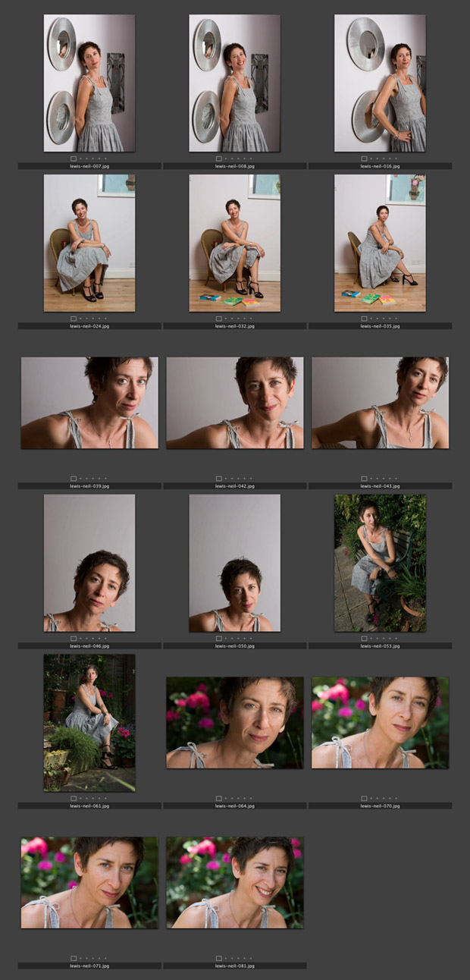Viewport: 470px width, 980px height.
Task: Click the lewis-neil-007.jpg filename label
Action: (x=89, y=166)
